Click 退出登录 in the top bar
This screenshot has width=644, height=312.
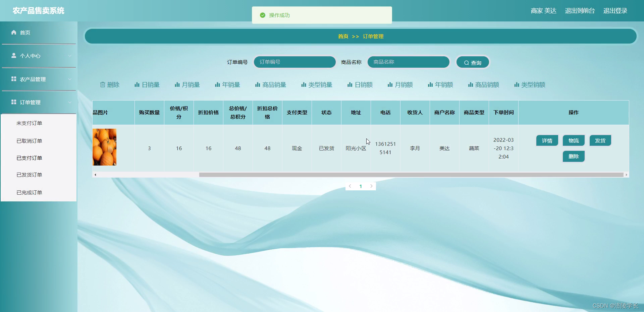click(x=615, y=10)
